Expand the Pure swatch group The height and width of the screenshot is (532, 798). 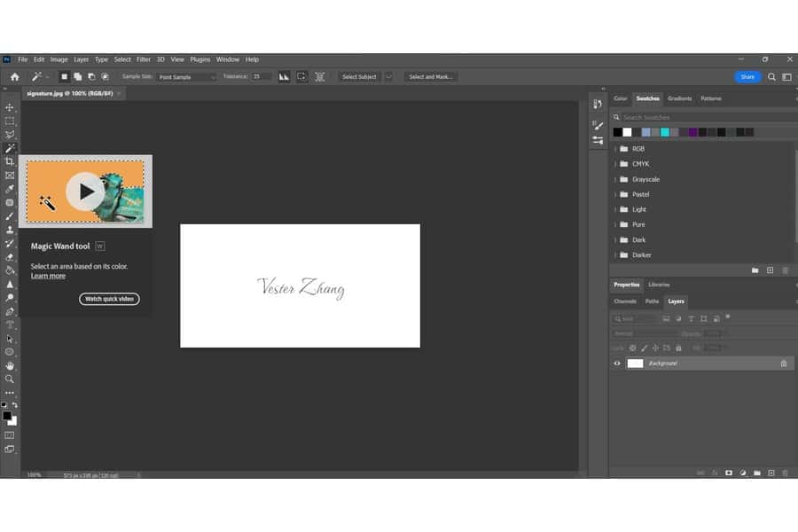(615, 224)
